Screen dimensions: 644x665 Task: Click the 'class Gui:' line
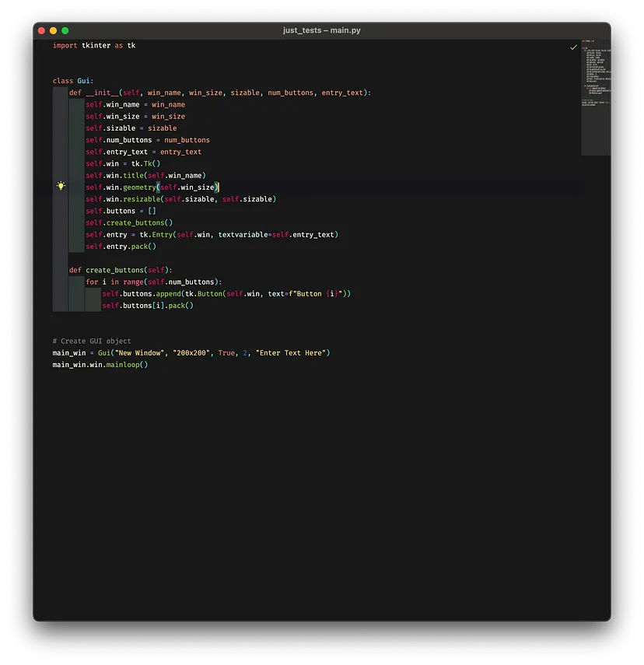[73, 81]
